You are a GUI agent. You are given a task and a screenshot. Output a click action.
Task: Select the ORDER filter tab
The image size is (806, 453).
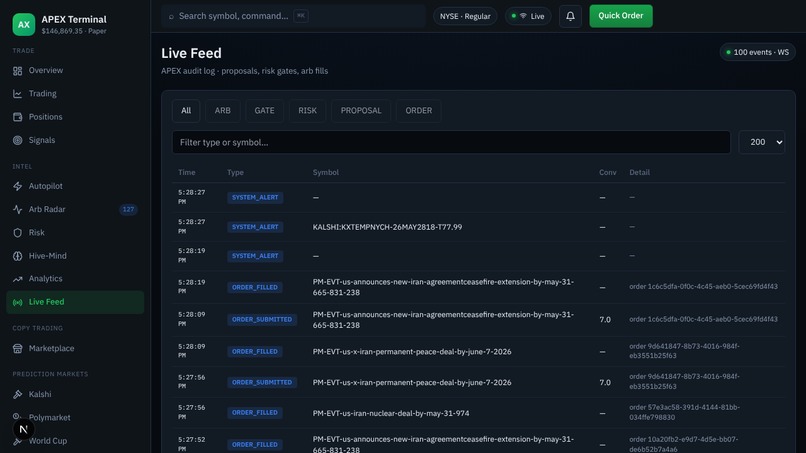coord(418,111)
